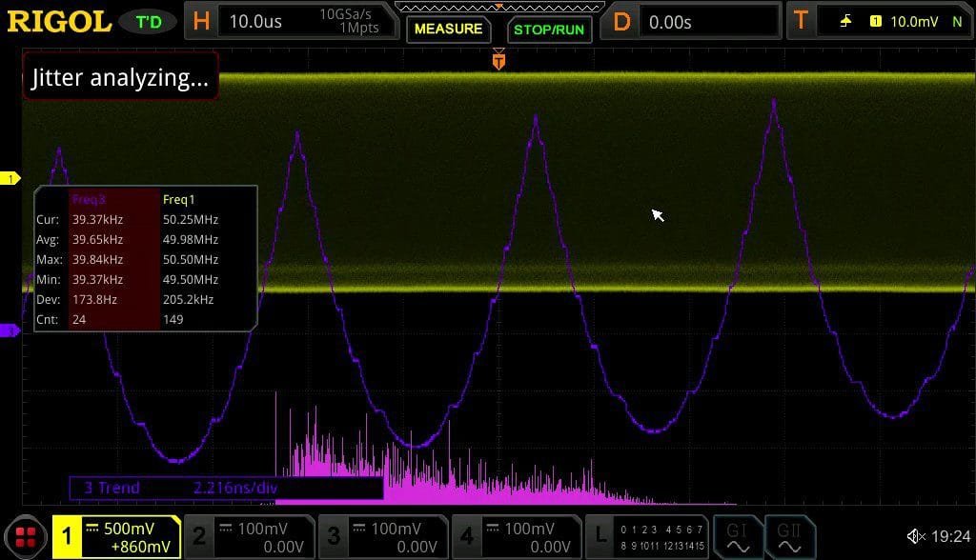Open the red four-square function navigation icon

click(26, 536)
